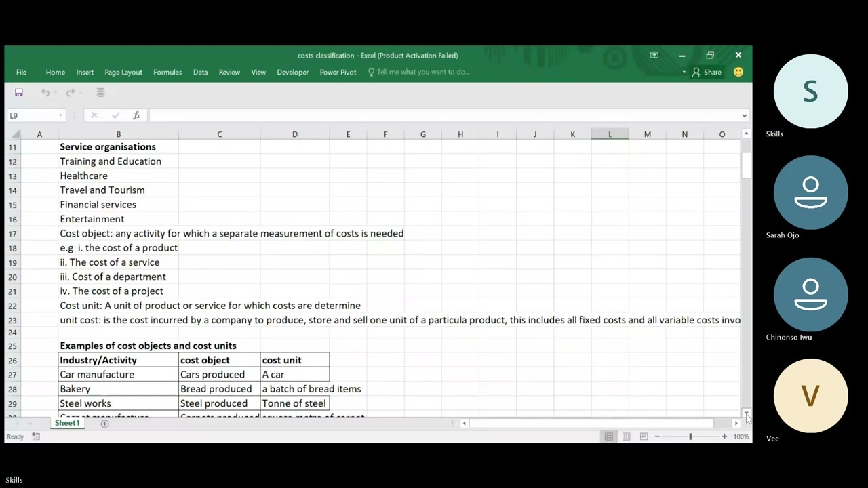Open the Insert ribbon tab
The image size is (868, 488).
tap(85, 72)
